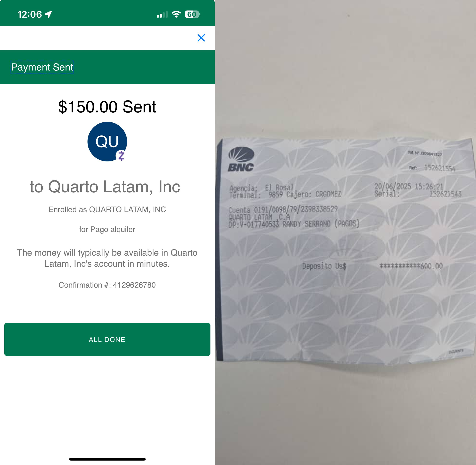Image resolution: width=476 pixels, height=465 pixels.
Task: Tap the QU recipient avatar circle
Action: tap(107, 141)
